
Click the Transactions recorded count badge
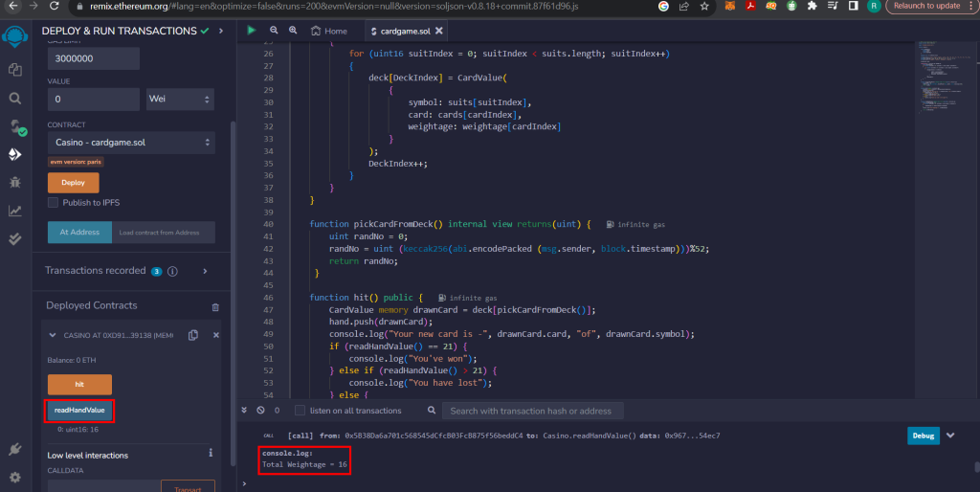[x=156, y=271]
